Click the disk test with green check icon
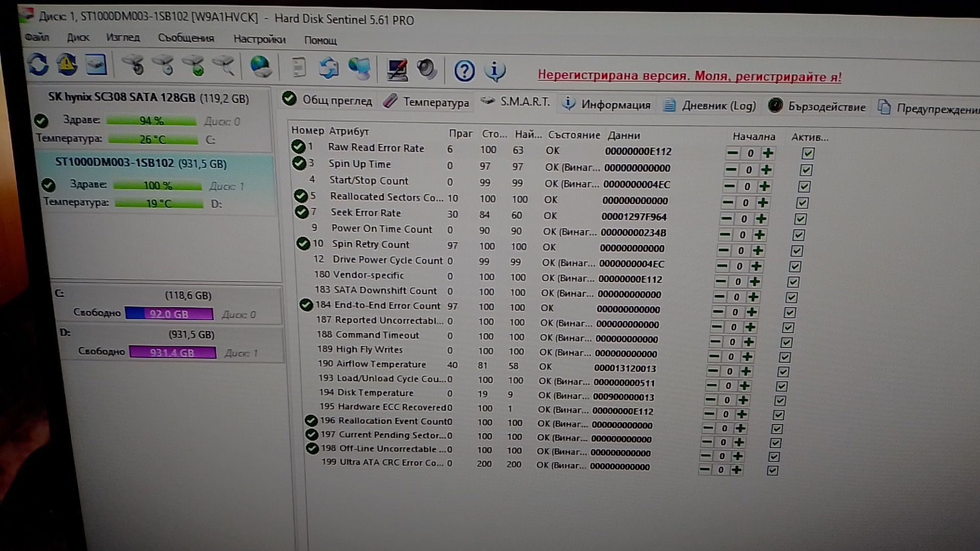Screen dimensions: 980x551 tap(194, 66)
